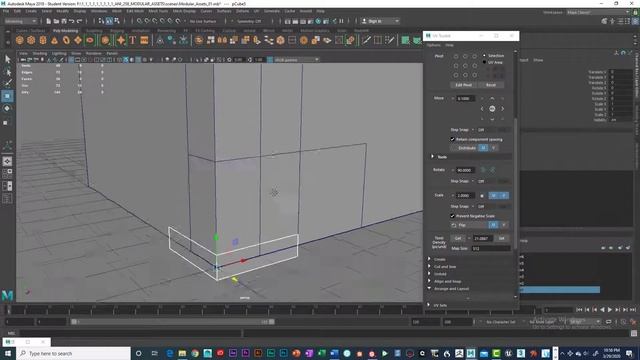Switch to the Poly Modeling shelf tab
Image resolution: width=640 pixels, height=360 pixels.
tap(65, 31)
